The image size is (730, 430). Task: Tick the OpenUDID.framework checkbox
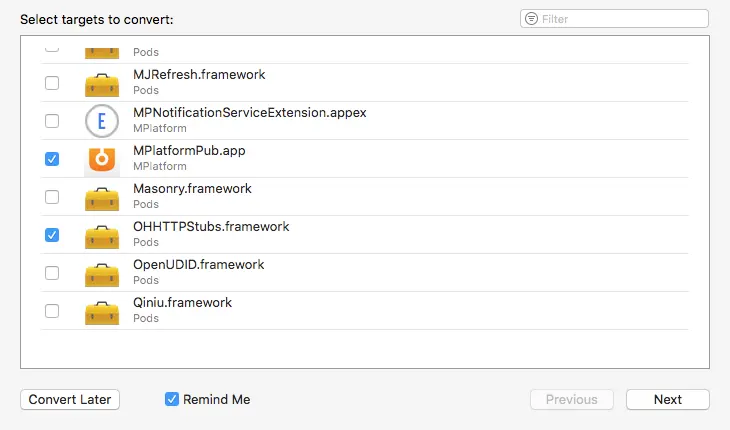coord(52,273)
